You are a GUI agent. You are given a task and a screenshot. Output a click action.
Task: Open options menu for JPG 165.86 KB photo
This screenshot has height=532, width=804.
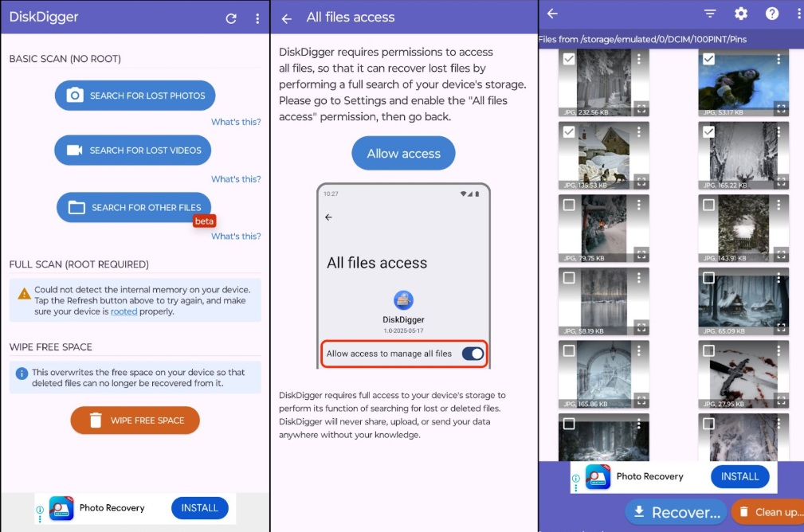coord(639,350)
